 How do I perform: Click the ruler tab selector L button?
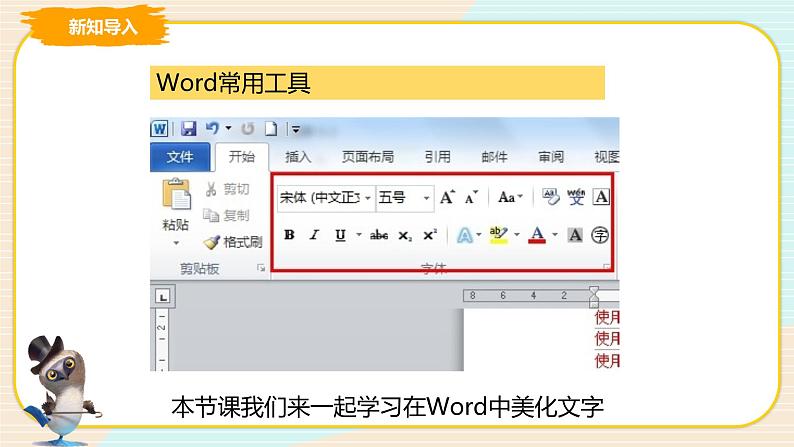point(163,297)
